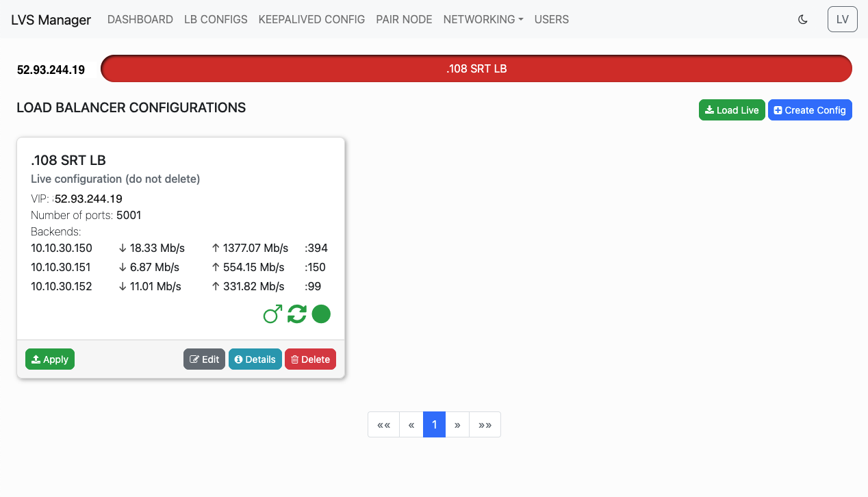Go to first page of pagination
Image resolution: width=868 pixels, height=497 pixels.
383,424
